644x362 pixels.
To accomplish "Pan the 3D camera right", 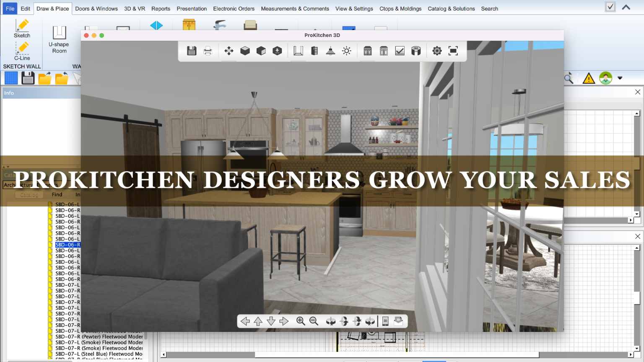I will tap(284, 321).
